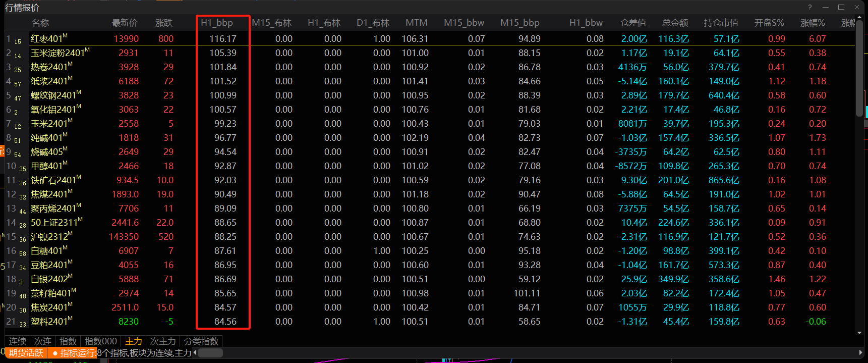This screenshot has width=868, height=363.
Task: Click the scroll-left arrow beside the status text
Action: pos(195,352)
